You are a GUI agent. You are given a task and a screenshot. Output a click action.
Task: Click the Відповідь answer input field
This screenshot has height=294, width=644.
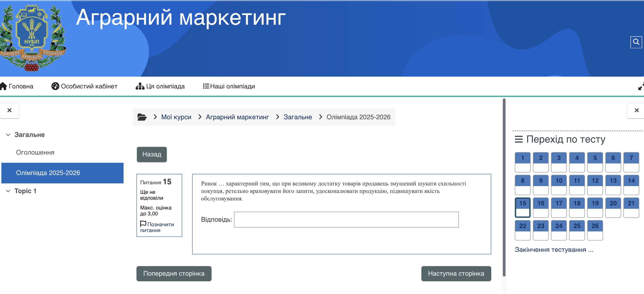(346, 220)
